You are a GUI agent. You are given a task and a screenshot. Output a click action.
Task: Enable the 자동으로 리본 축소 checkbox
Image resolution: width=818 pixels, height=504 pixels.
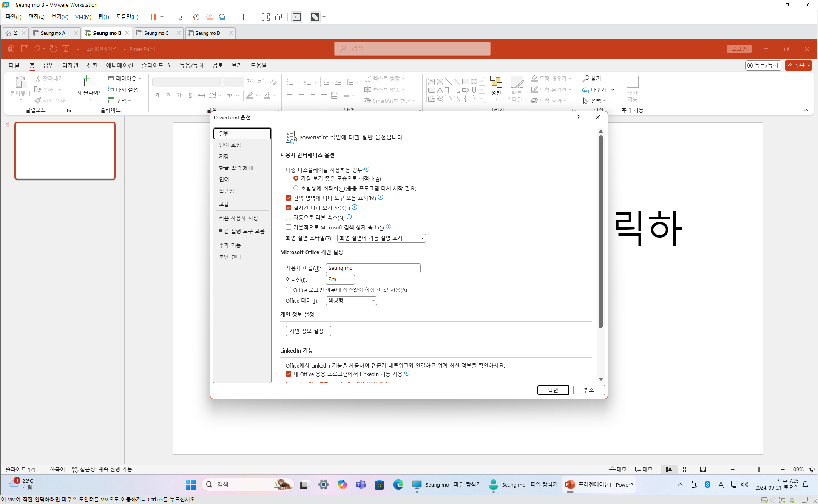tap(289, 217)
